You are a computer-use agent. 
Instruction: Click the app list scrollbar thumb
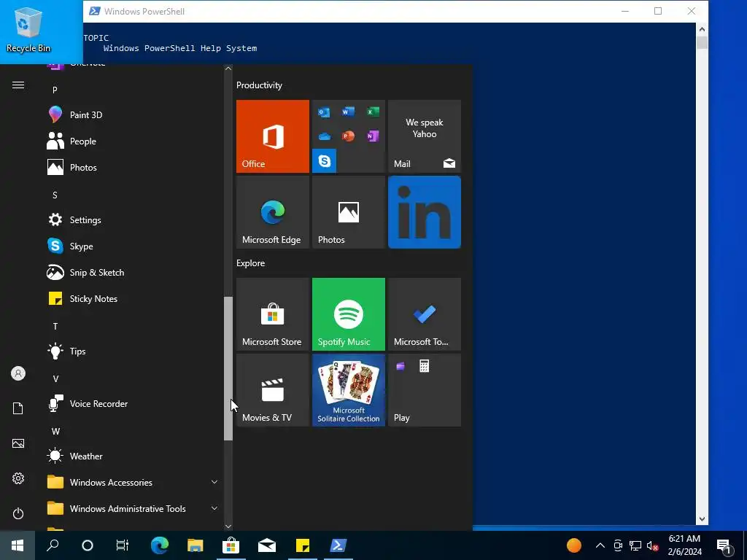click(228, 368)
